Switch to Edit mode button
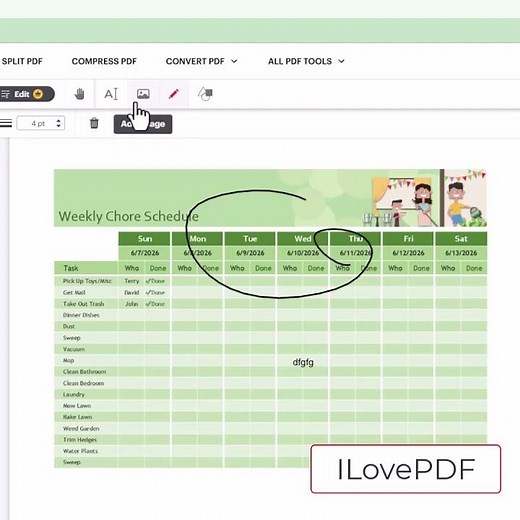 (x=27, y=94)
